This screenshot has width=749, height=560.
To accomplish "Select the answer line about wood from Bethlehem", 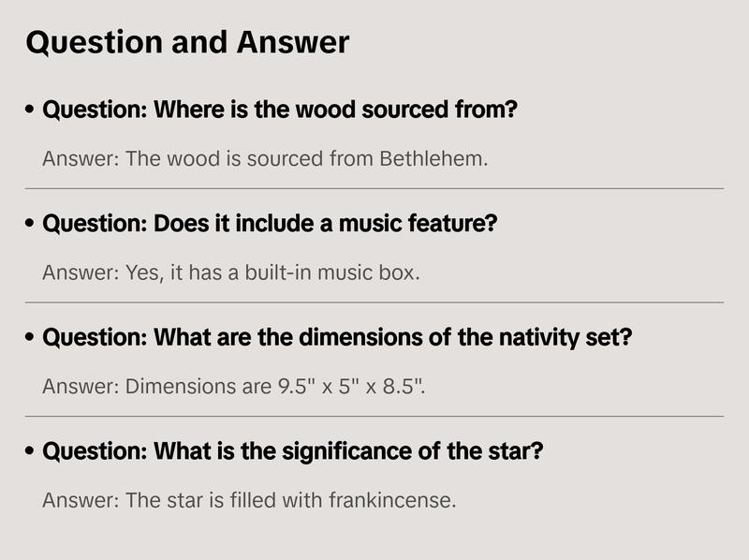I will coord(265,158).
